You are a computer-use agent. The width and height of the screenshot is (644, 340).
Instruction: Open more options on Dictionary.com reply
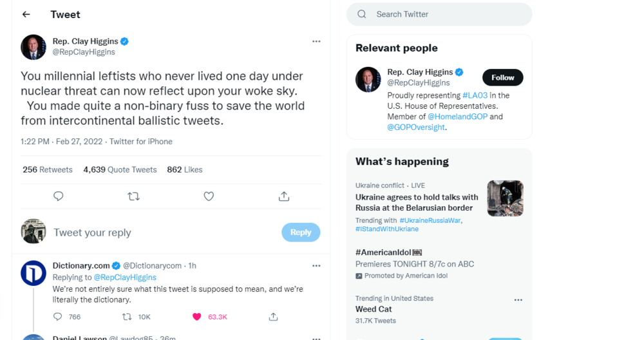tap(316, 265)
